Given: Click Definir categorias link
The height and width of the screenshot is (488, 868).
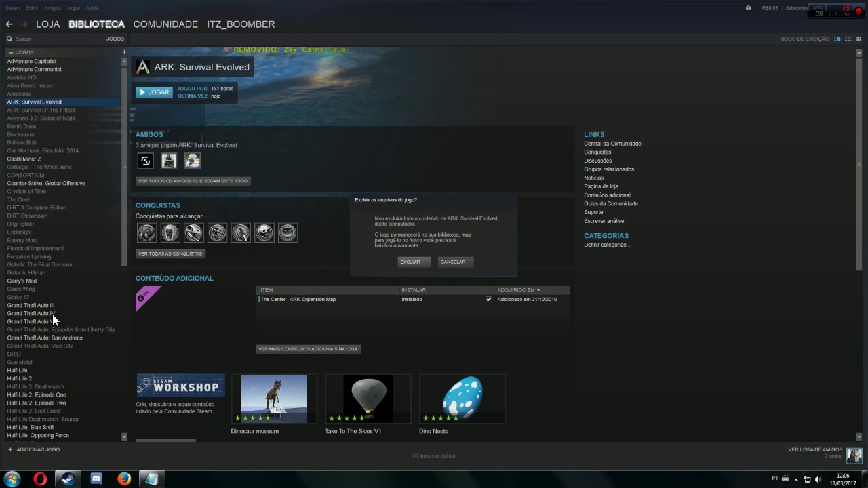Looking at the screenshot, I should 607,245.
